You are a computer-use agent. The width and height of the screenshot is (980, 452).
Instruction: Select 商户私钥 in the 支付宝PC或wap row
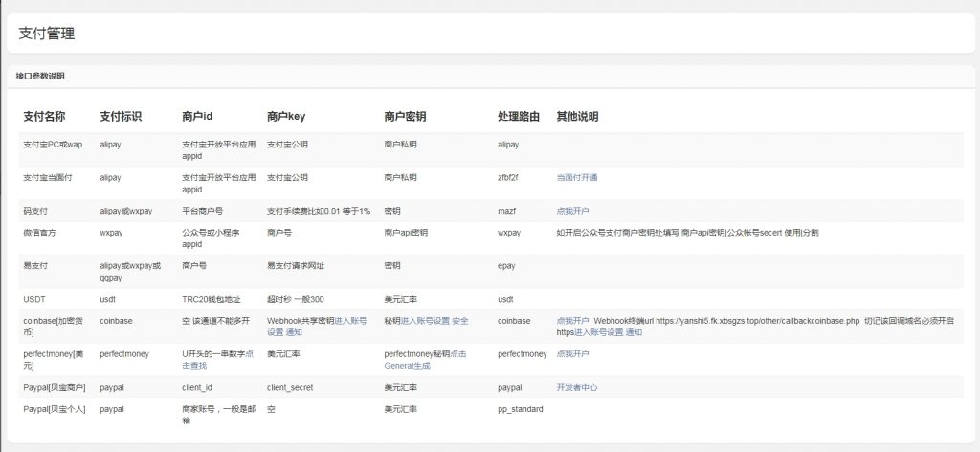tap(401, 145)
